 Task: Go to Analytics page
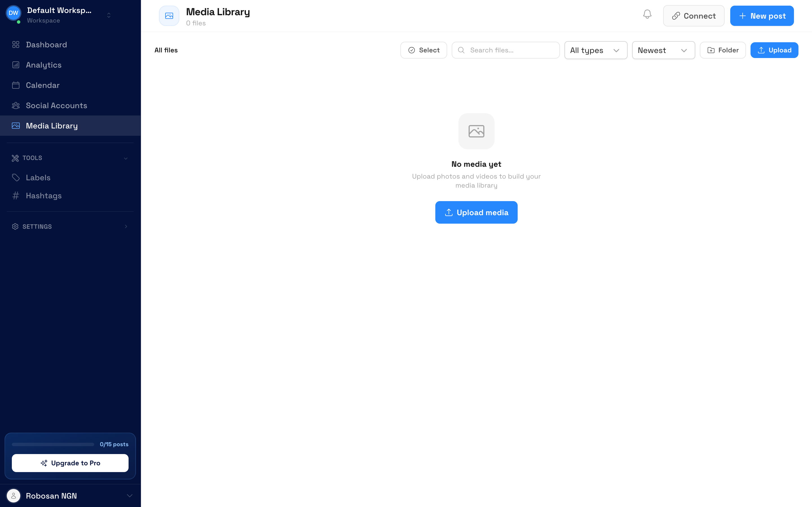point(44,65)
